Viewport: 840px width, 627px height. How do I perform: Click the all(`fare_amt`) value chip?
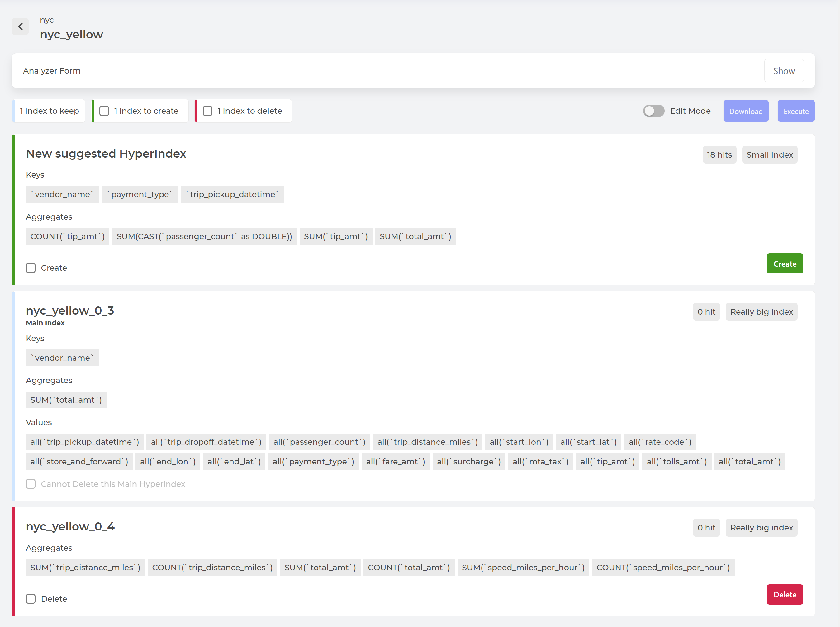(x=396, y=462)
